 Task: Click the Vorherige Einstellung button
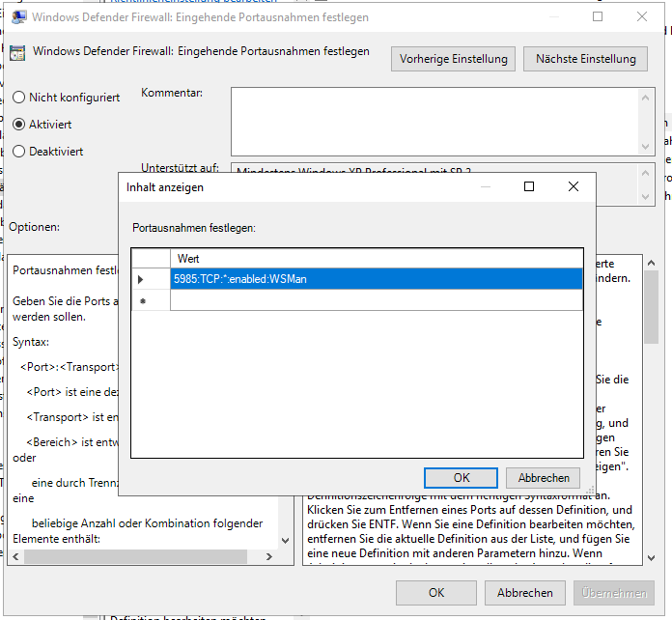point(453,59)
